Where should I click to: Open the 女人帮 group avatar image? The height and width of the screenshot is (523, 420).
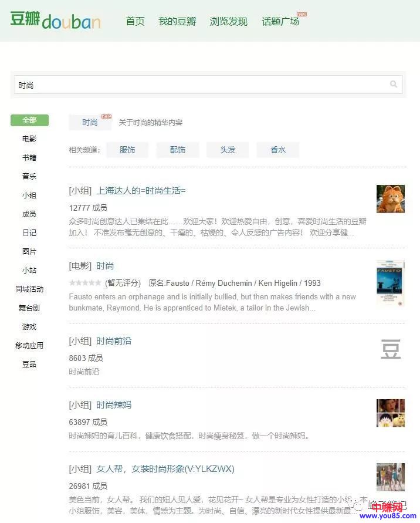[390, 477]
